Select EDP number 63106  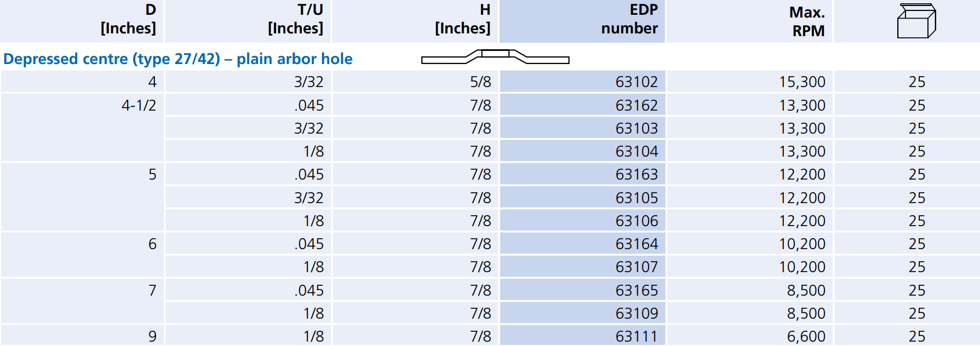pyautogui.click(x=637, y=221)
